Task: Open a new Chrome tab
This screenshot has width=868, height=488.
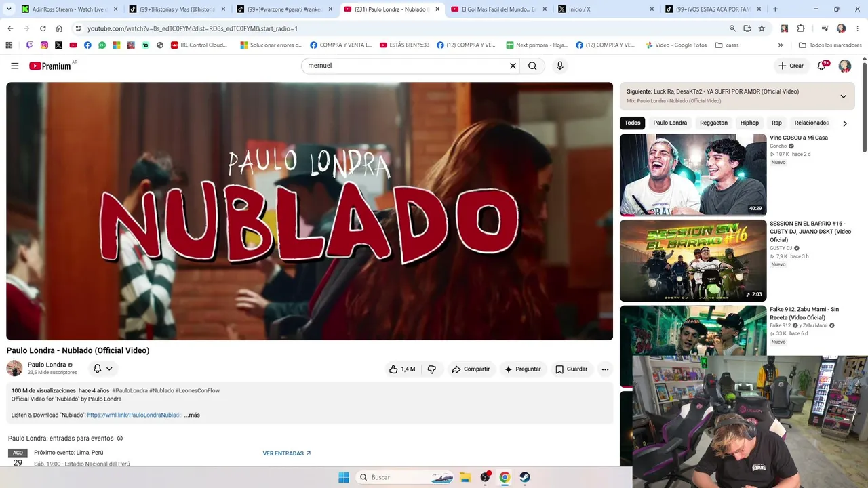Action: (x=775, y=9)
